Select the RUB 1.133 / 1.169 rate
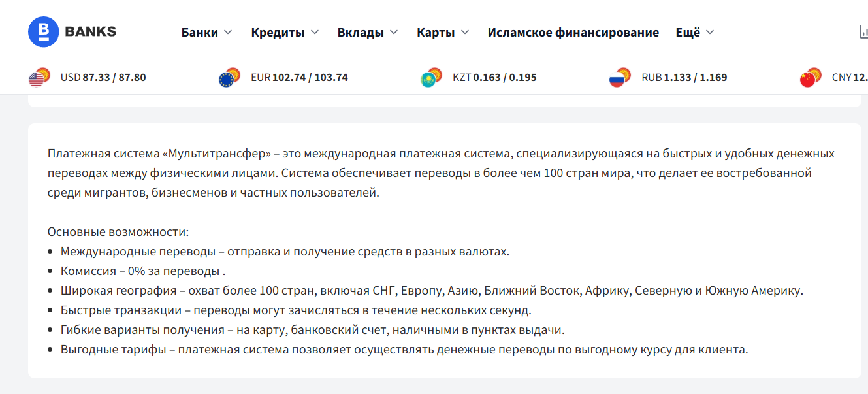Viewport: 868px width, 394px height. [x=684, y=78]
